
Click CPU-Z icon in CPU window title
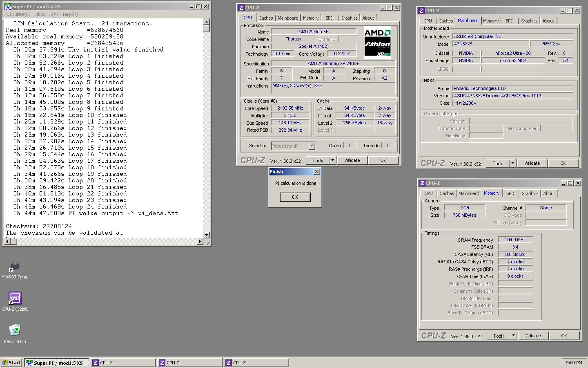pyautogui.click(x=241, y=8)
